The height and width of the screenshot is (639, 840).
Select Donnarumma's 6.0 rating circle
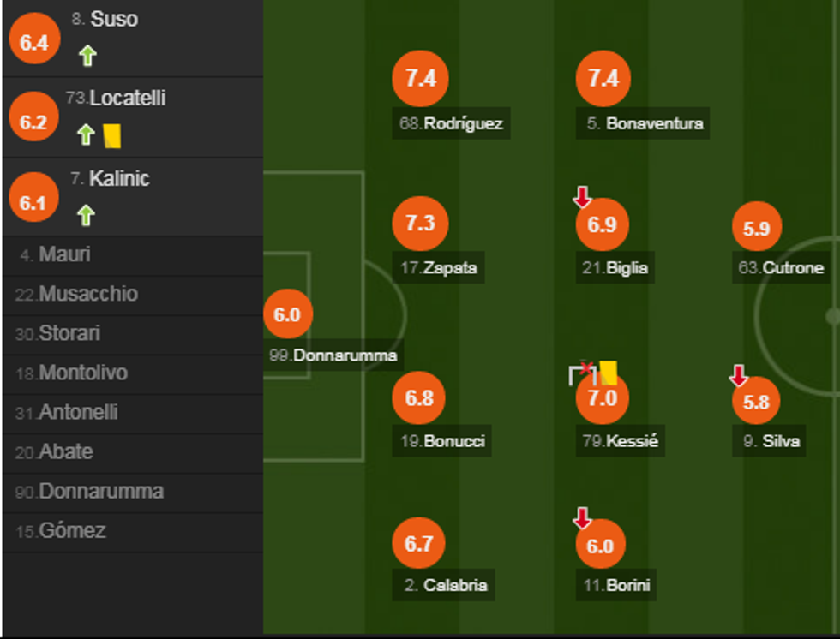click(x=289, y=313)
